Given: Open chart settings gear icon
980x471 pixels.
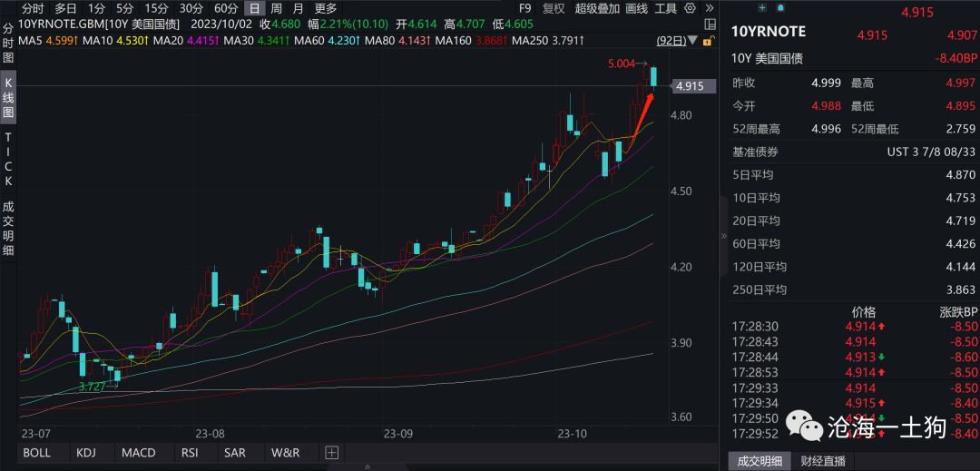Looking at the screenshot, I should (x=690, y=8).
